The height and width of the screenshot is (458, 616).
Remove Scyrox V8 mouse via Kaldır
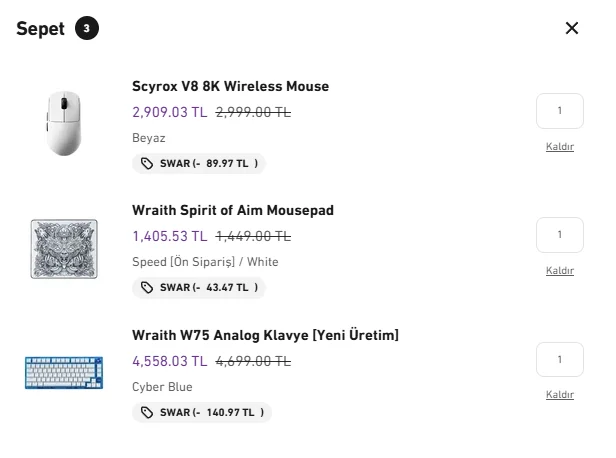(x=559, y=147)
